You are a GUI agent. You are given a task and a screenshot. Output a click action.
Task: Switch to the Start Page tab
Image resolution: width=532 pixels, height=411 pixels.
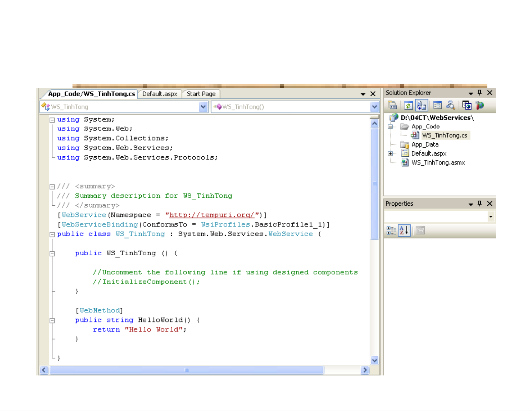(x=201, y=94)
